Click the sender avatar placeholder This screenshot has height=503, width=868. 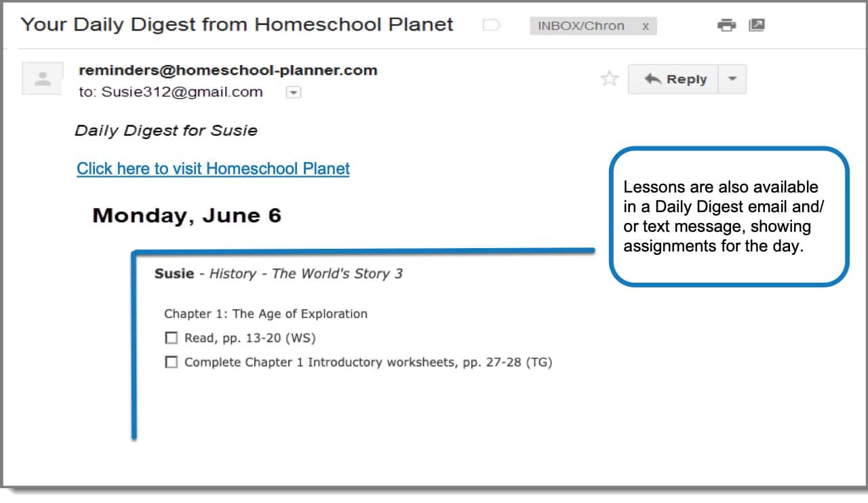(43, 78)
